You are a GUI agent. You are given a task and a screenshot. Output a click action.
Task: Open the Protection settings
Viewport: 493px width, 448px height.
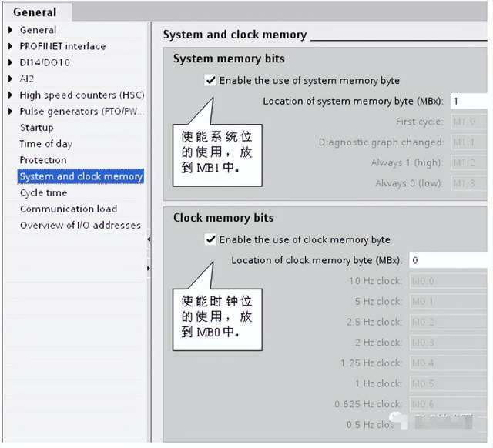coord(43,160)
